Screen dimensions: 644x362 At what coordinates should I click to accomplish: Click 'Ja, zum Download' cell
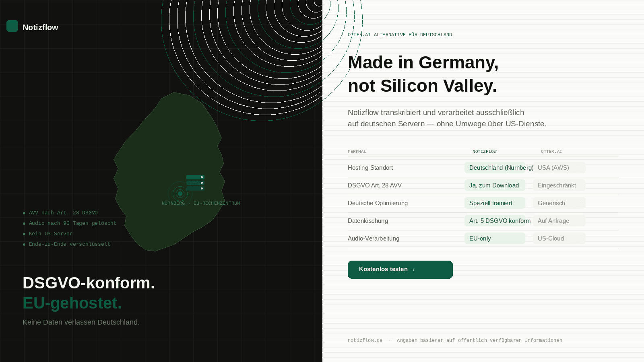coord(495,185)
